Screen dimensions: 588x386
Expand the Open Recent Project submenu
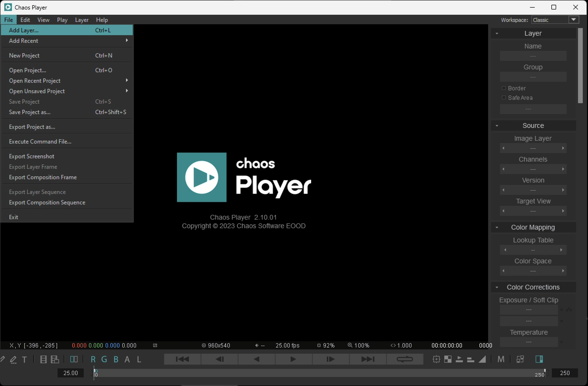[67, 81]
